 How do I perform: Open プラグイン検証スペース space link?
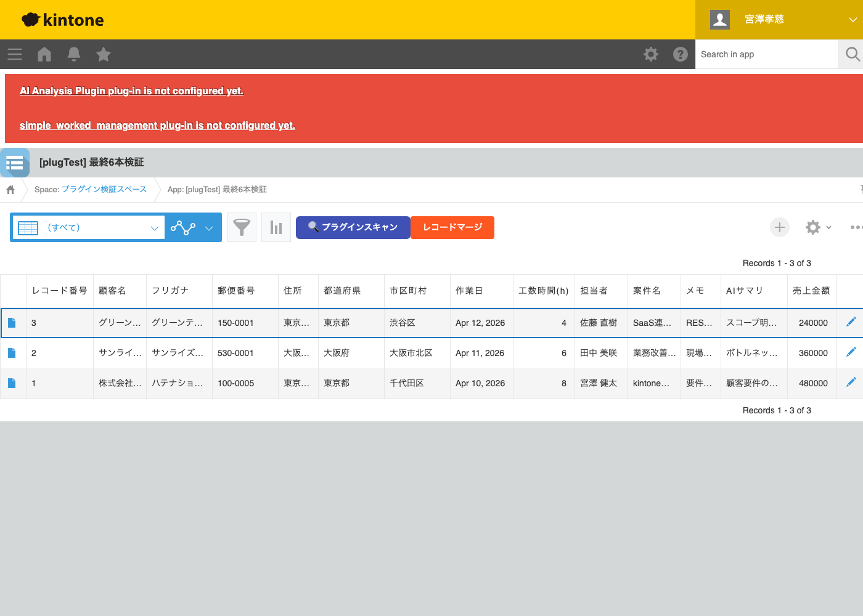104,189
